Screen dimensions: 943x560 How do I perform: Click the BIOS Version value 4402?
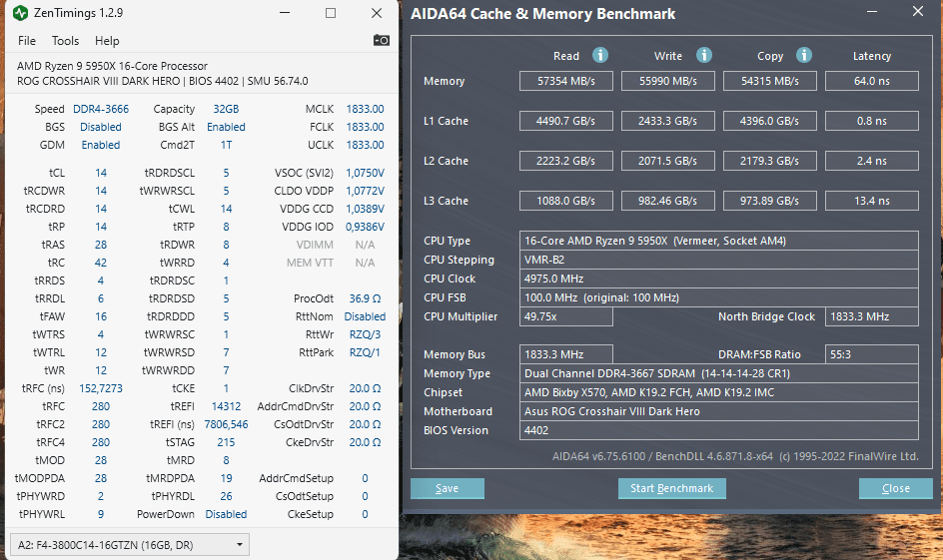pos(718,430)
